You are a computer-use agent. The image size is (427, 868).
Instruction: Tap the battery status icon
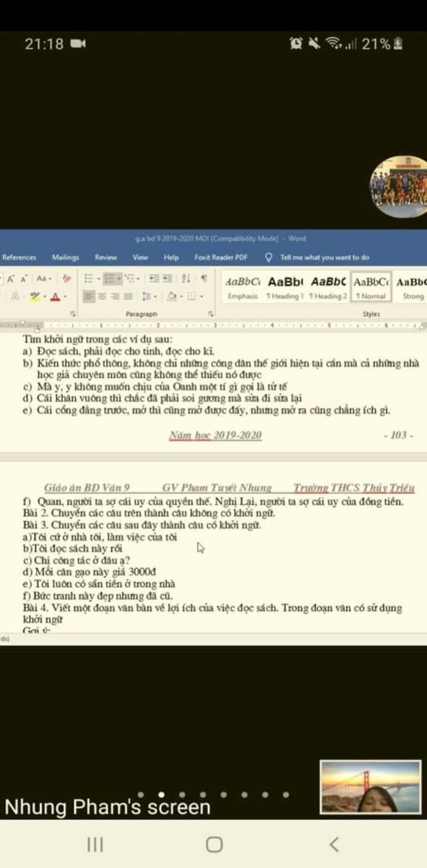(398, 43)
